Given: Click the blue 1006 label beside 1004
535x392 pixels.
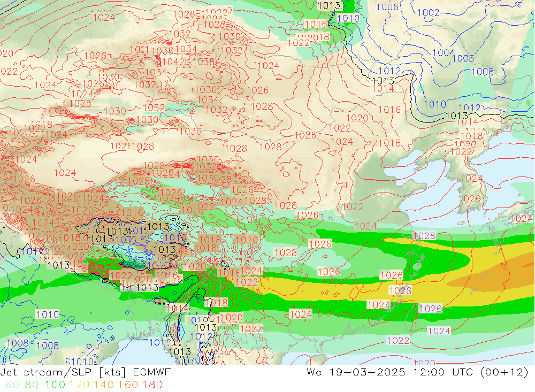Looking at the screenshot, I should pyautogui.click(x=463, y=59).
